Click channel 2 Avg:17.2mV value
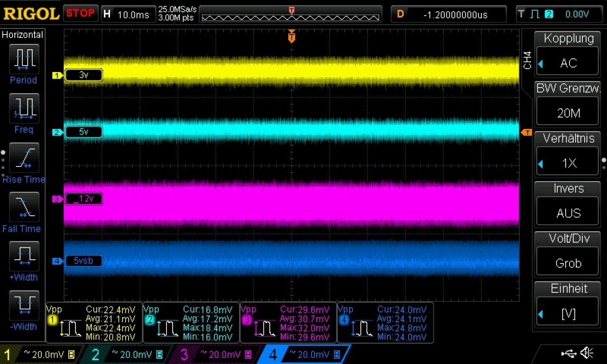607x364 pixels. [x=207, y=319]
